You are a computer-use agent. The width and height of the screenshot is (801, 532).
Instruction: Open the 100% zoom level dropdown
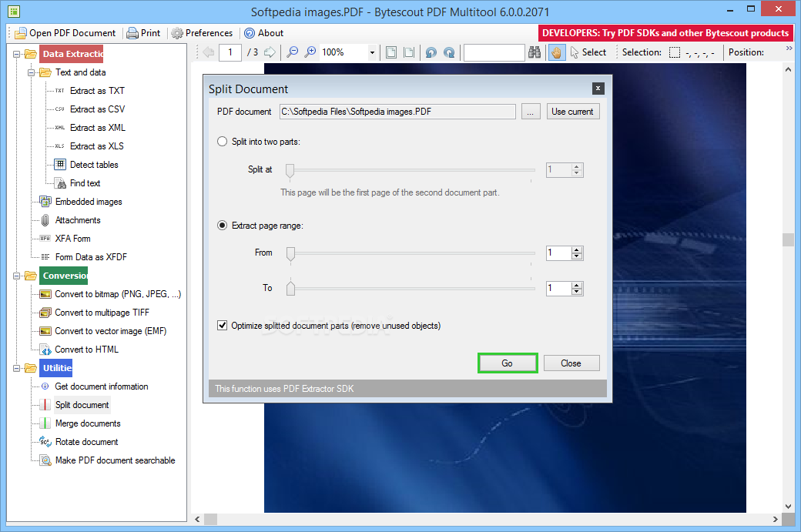373,52
